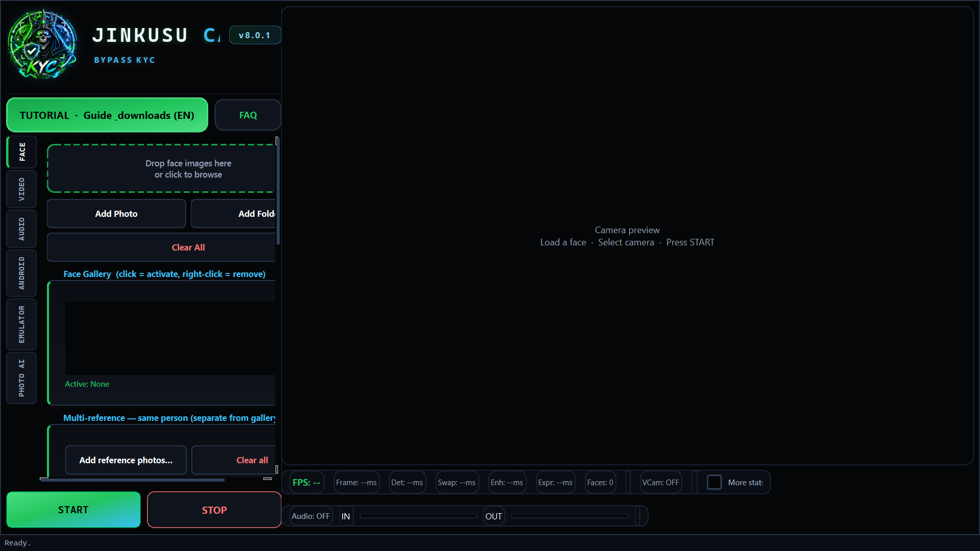Click the Face Gallery heading text
Image resolution: width=980 pixels, height=551 pixels.
coord(164,274)
